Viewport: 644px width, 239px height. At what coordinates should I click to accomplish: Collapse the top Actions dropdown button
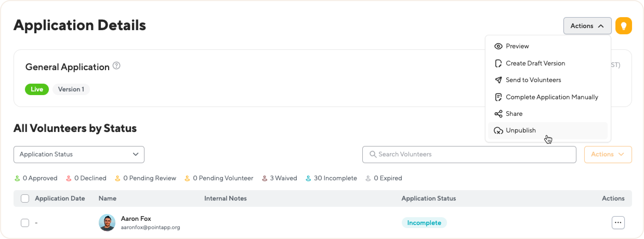pyautogui.click(x=587, y=26)
